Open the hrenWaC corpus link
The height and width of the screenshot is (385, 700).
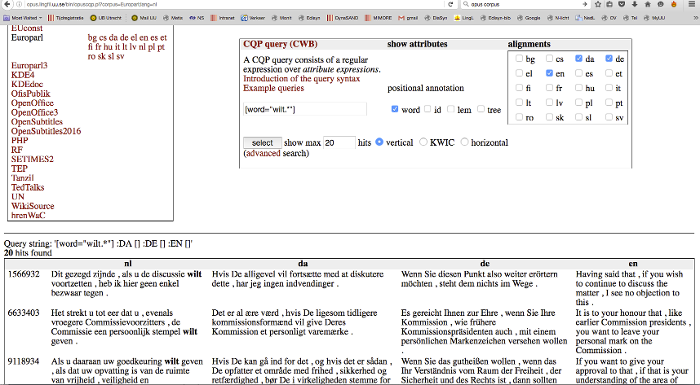coord(28,215)
